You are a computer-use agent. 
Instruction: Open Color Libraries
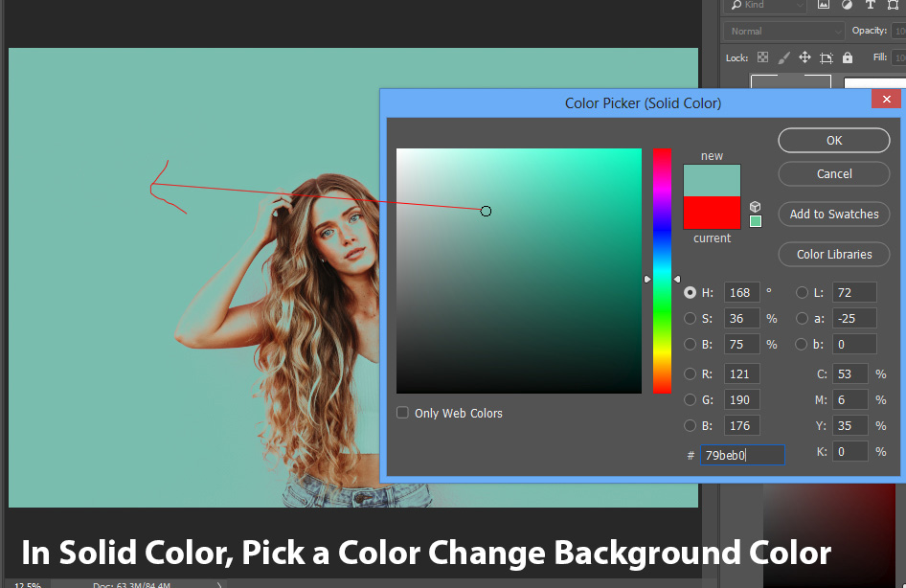(833, 255)
